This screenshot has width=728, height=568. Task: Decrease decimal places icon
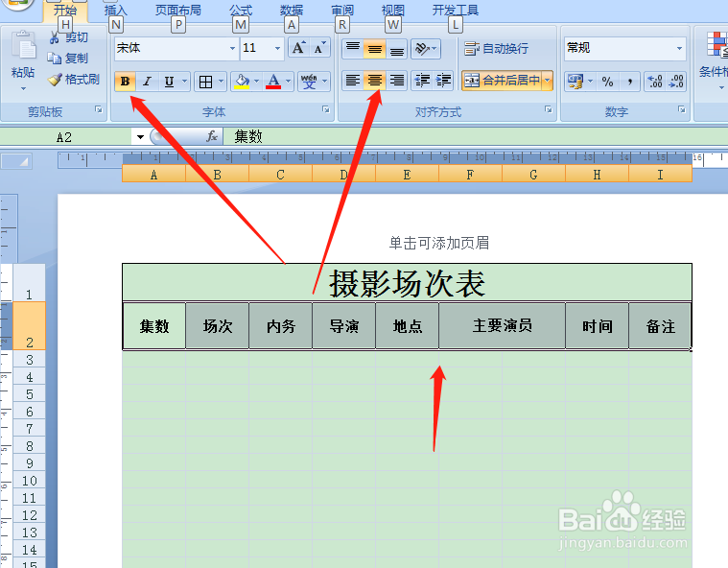[x=676, y=82]
